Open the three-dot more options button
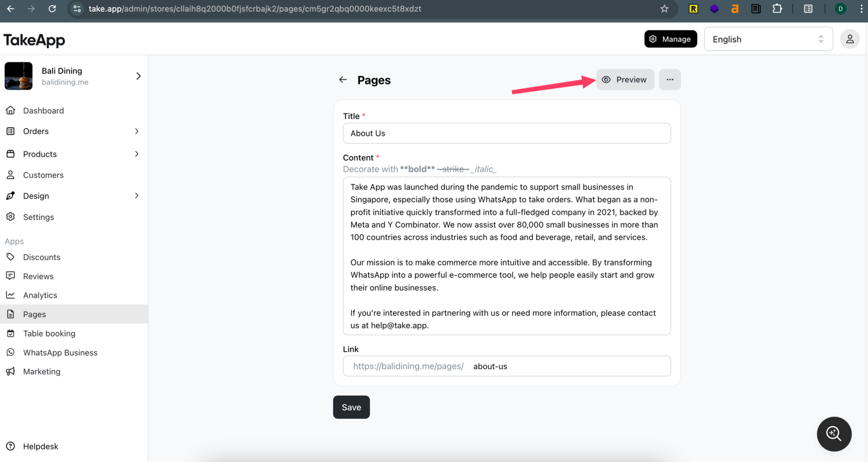Viewport: 868px width, 462px height. (670, 80)
